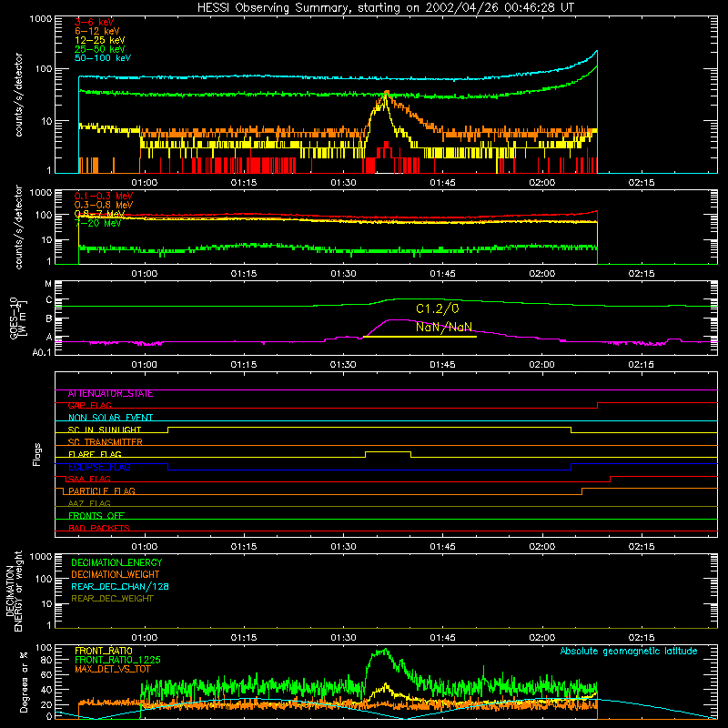
Task: Click the 0.3-0.8 MeV legend label
Action: tap(104, 206)
